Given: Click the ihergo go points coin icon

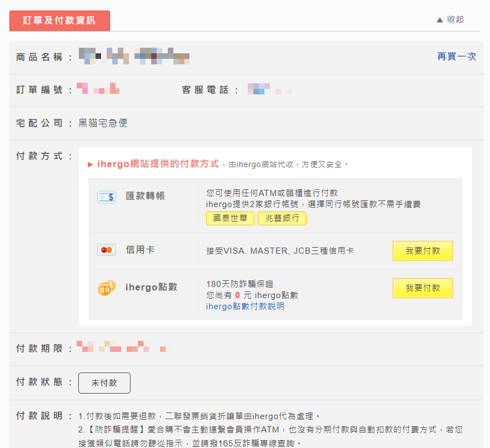Looking at the screenshot, I should click(107, 288).
